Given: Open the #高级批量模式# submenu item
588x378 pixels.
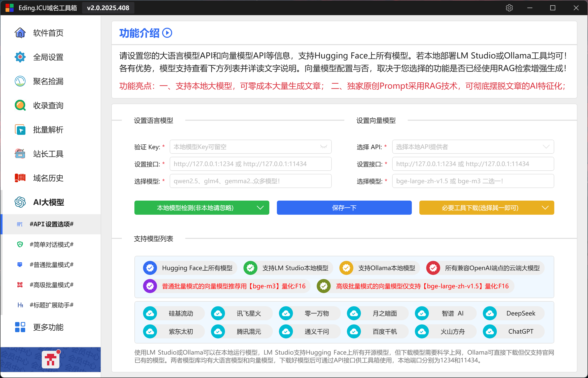Looking at the screenshot, I should tap(51, 285).
